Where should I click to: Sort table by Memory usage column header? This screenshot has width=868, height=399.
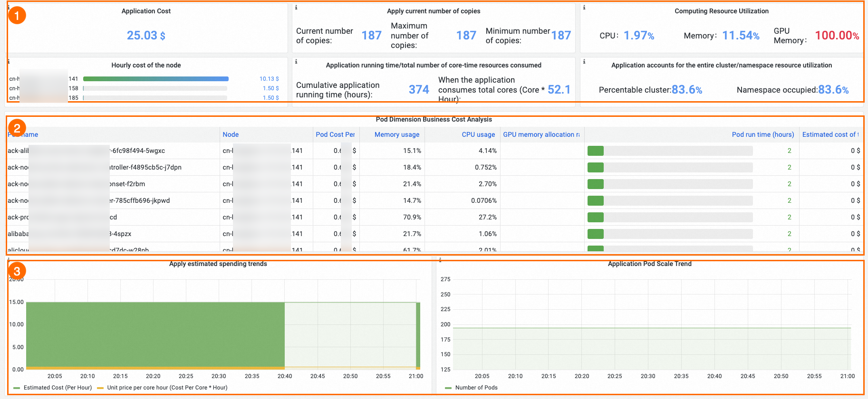[x=397, y=134]
